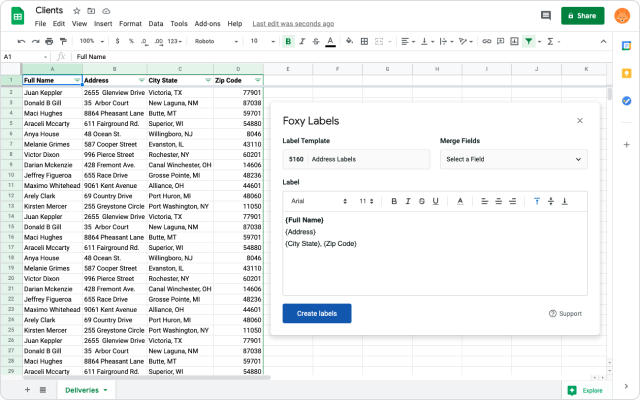Open the Keep side panel icon
Screen dimensions: 640x400
coord(626,73)
